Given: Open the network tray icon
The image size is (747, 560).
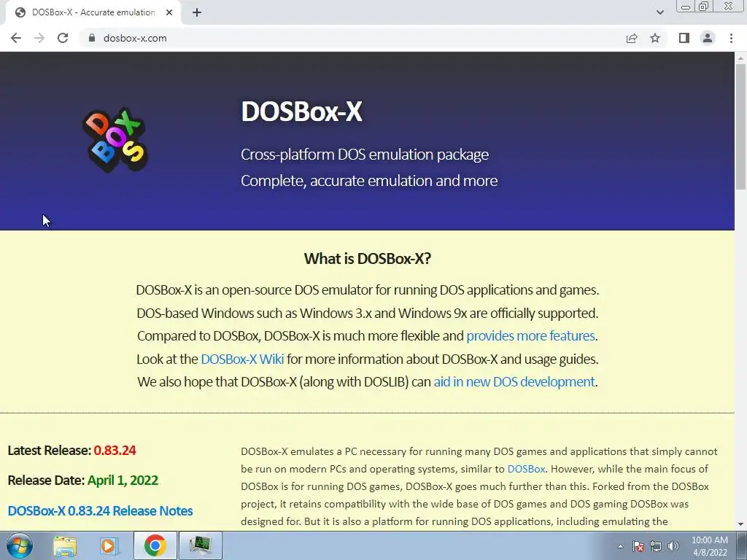Looking at the screenshot, I should tap(656, 546).
